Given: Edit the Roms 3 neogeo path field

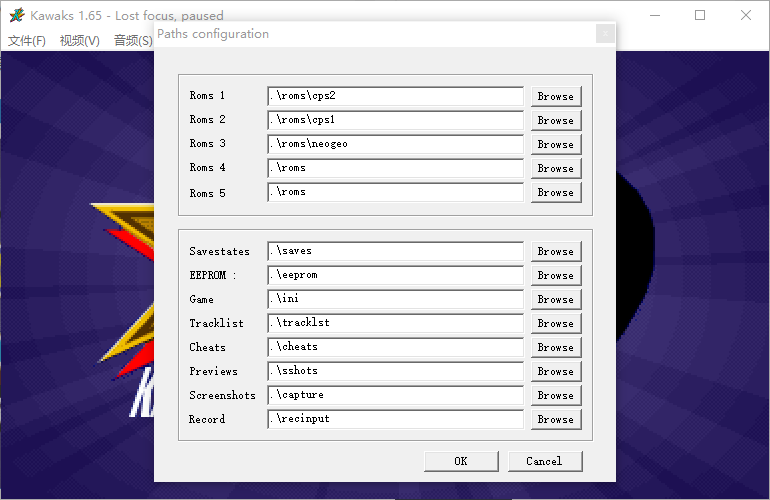Looking at the screenshot, I should (395, 144).
